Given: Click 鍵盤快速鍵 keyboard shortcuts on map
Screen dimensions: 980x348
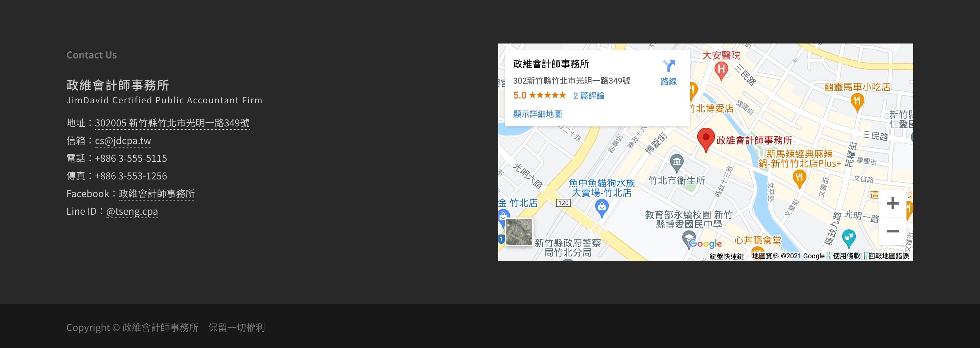Looking at the screenshot, I should [726, 257].
